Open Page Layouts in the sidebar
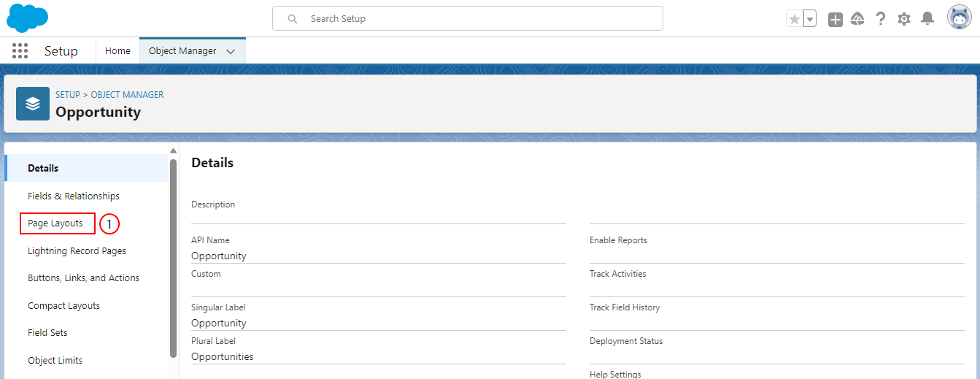Image resolution: width=980 pixels, height=379 pixels. click(x=55, y=223)
